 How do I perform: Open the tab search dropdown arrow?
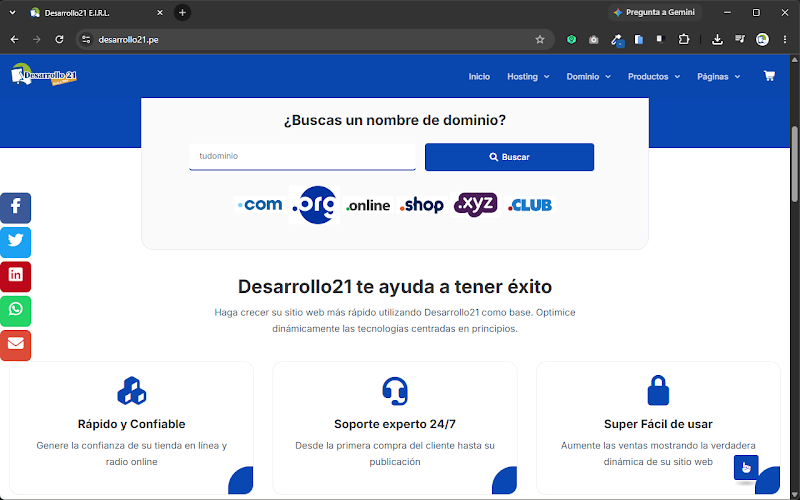point(12,13)
